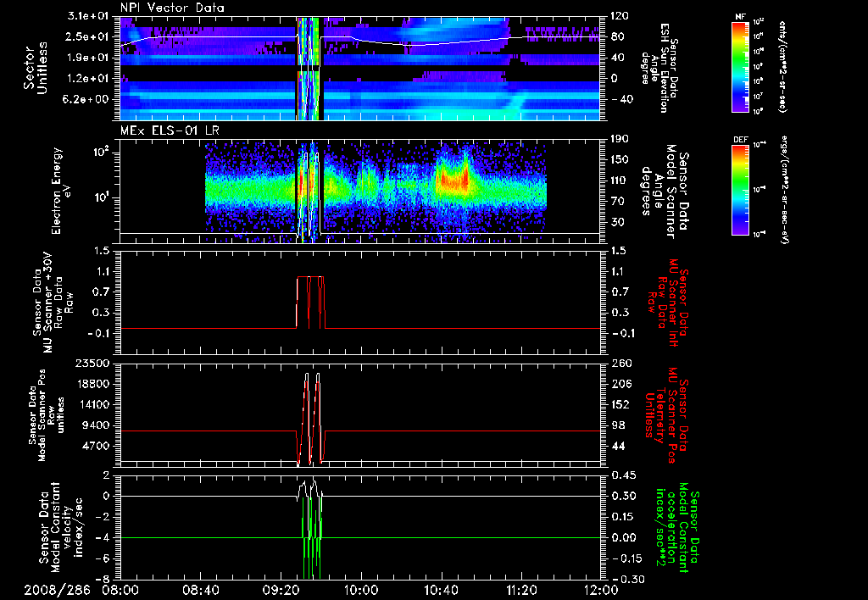Viewport: 868px width, 600px height.
Task: Click the 'Sector Unitless' axis title
Action: pos(36,68)
